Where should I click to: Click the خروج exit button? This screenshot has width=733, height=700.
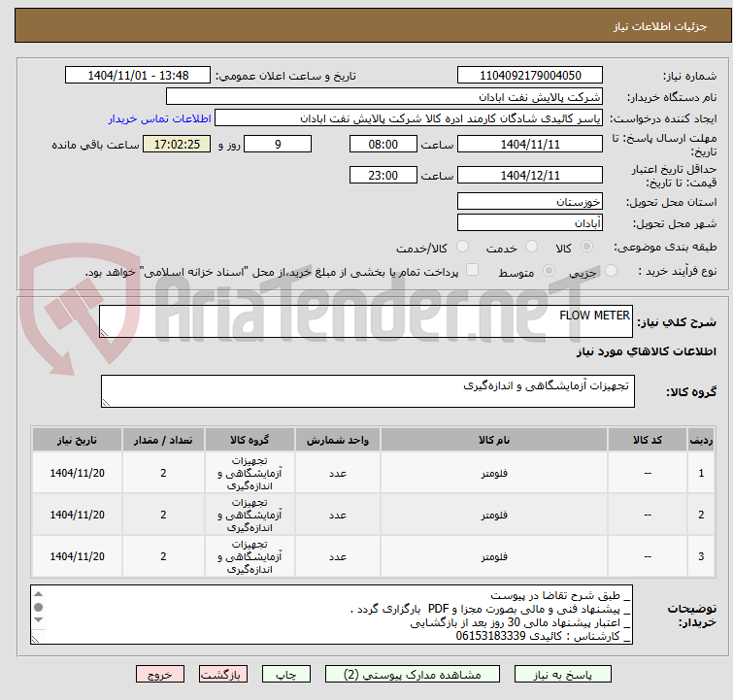(160, 675)
